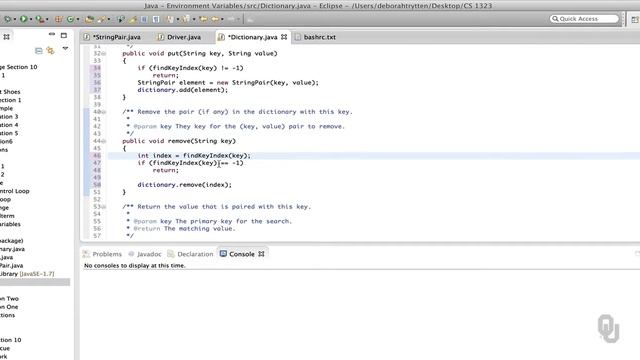
Task: Switch to the Driver.java tab
Action: pyautogui.click(x=184, y=37)
